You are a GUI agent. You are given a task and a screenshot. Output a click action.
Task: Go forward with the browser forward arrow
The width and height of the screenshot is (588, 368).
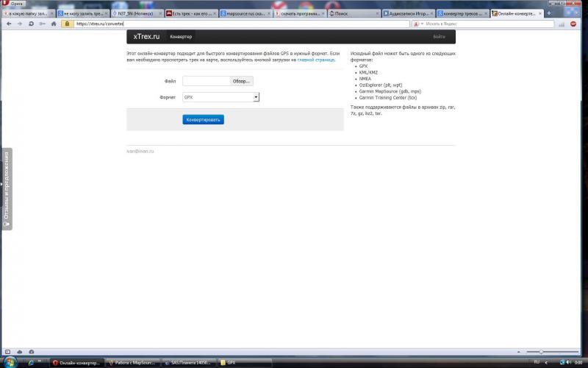(x=20, y=24)
